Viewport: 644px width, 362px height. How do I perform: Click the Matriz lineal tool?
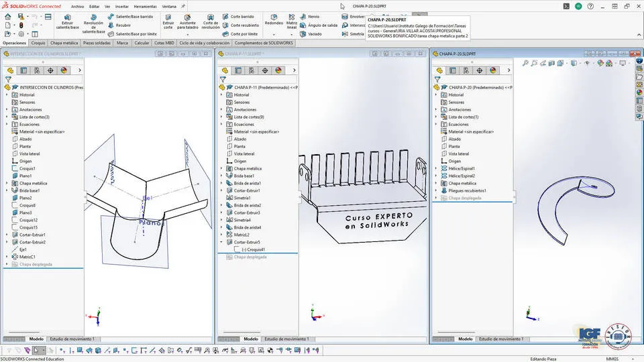292,21
